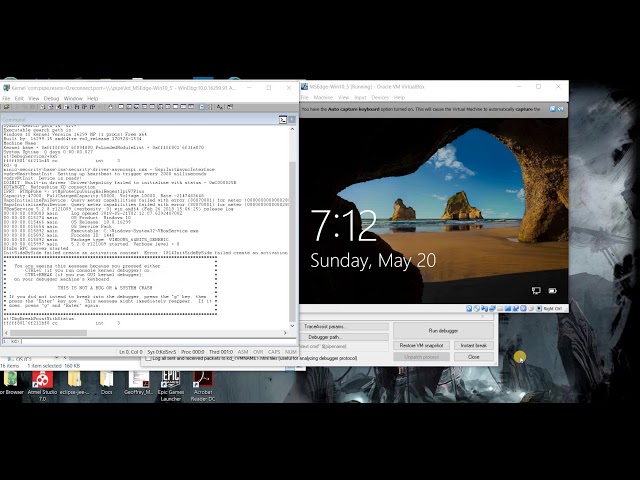640x480 pixels.
Task: Click the Font toolbar icon in WinDbg
Action: [x=220, y=107]
